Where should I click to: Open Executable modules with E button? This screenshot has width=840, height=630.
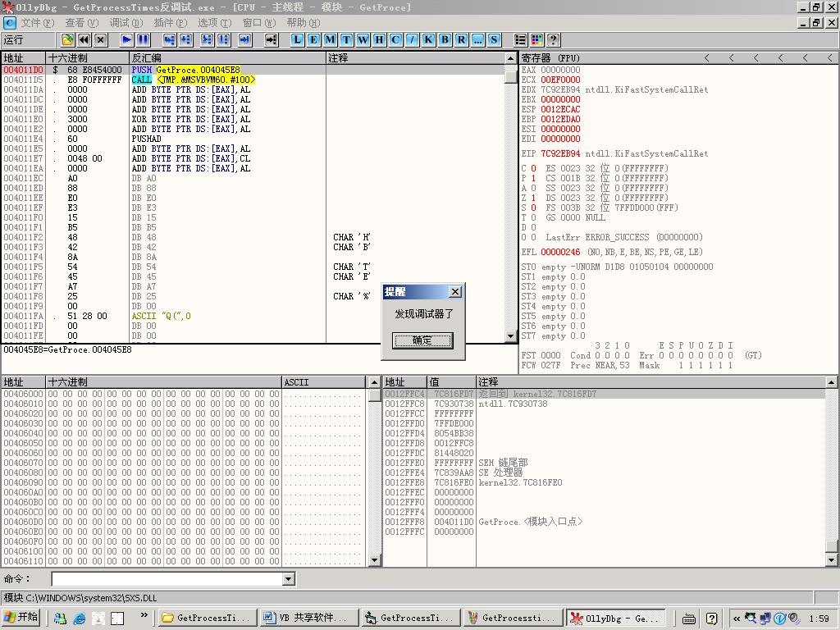(x=313, y=39)
